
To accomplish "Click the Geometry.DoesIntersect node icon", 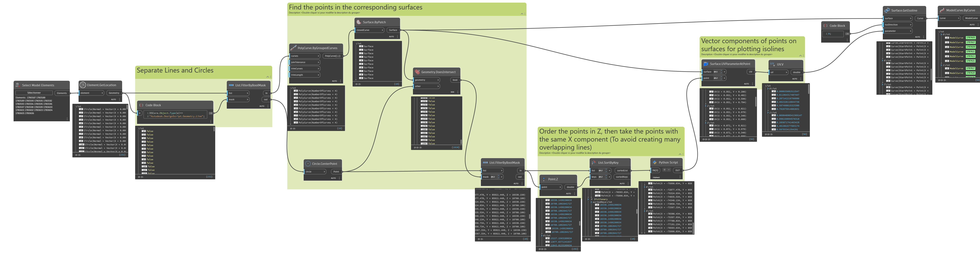I will coord(417,72).
